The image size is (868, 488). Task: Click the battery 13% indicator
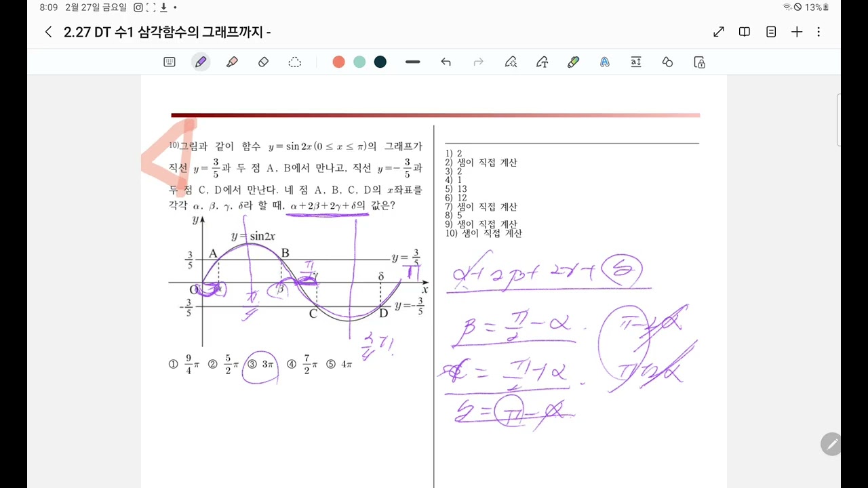816,7
